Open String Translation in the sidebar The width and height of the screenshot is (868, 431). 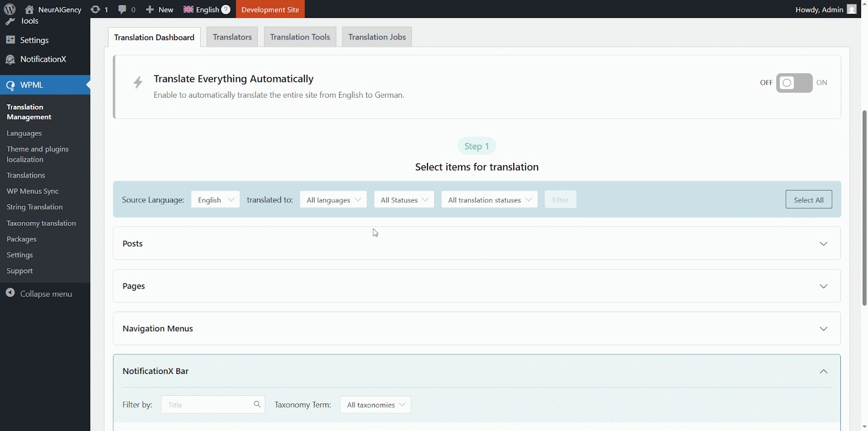(35, 207)
